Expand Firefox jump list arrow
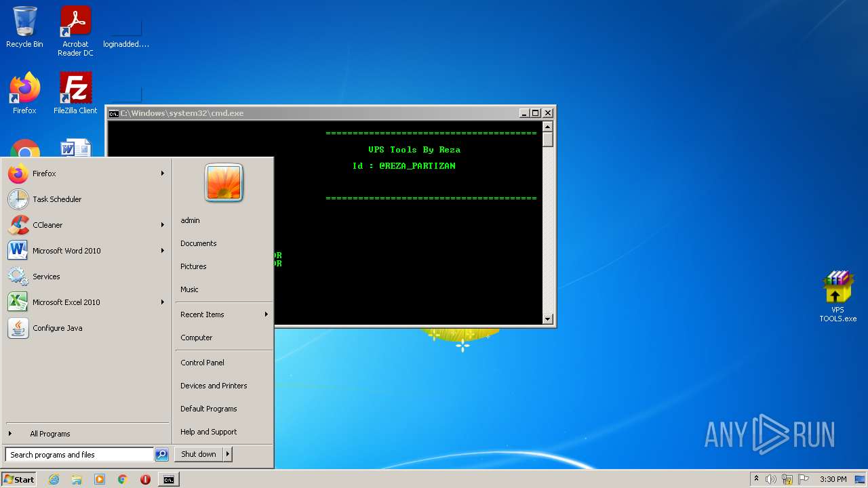 162,174
